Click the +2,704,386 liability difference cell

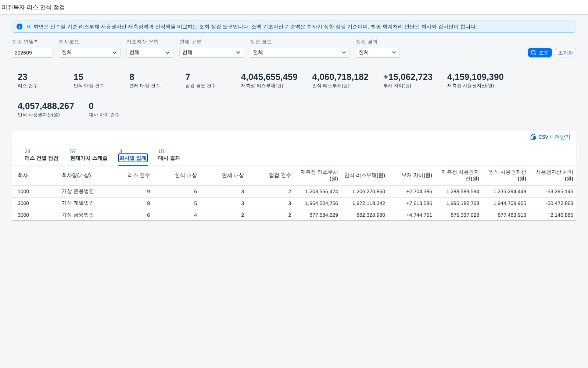point(419,191)
